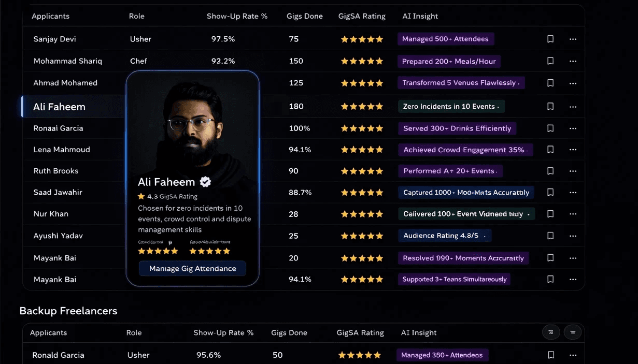Bookmark applicant Sanjay Devi
The image size is (638, 364).
coord(550,39)
